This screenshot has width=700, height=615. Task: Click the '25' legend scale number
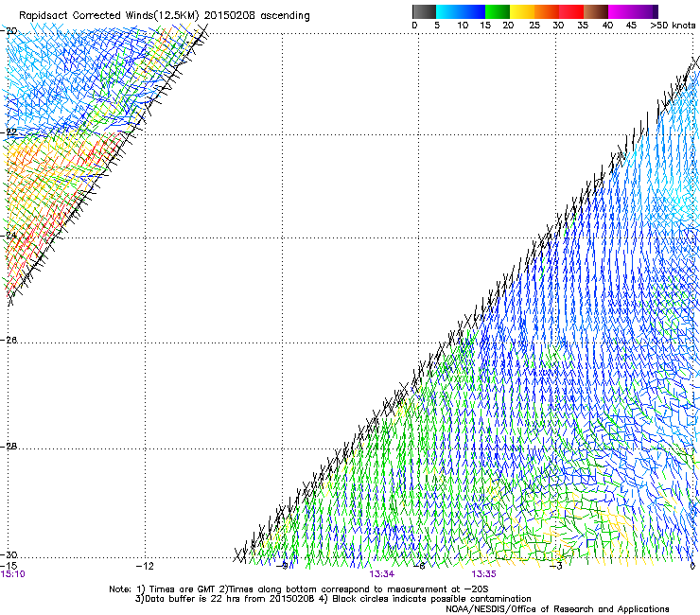click(534, 26)
